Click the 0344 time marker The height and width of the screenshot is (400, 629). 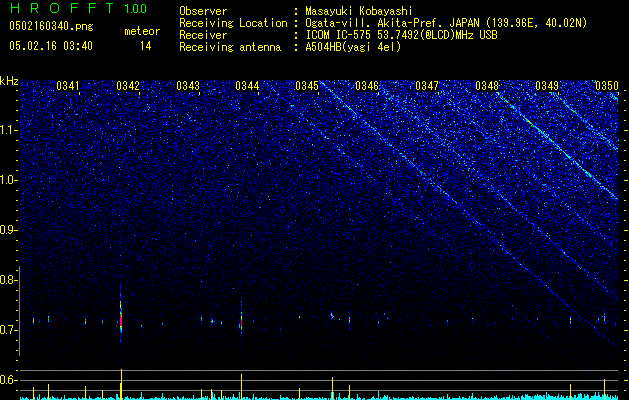tap(247, 86)
